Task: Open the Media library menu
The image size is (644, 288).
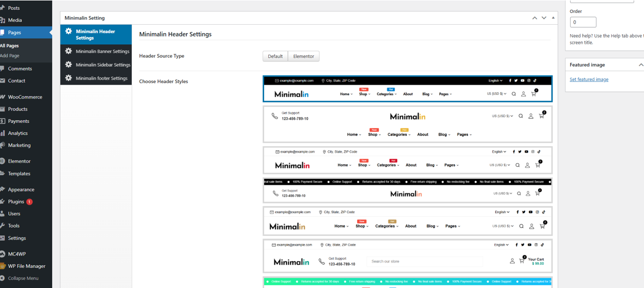Action: [15, 20]
